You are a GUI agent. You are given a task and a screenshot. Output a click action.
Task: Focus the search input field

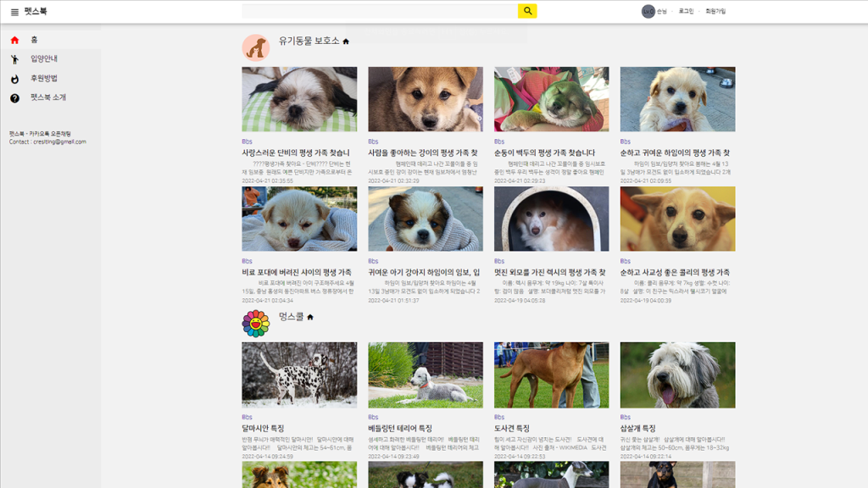click(380, 11)
